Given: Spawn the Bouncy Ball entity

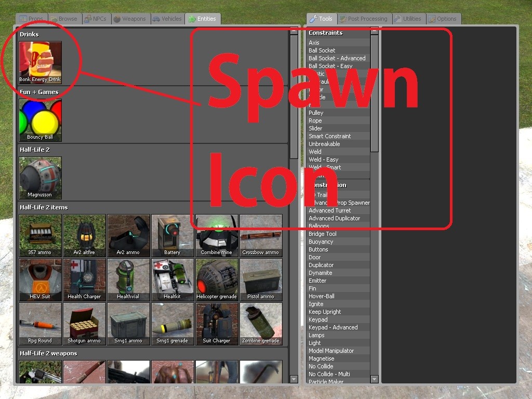Looking at the screenshot, I should [x=40, y=120].
